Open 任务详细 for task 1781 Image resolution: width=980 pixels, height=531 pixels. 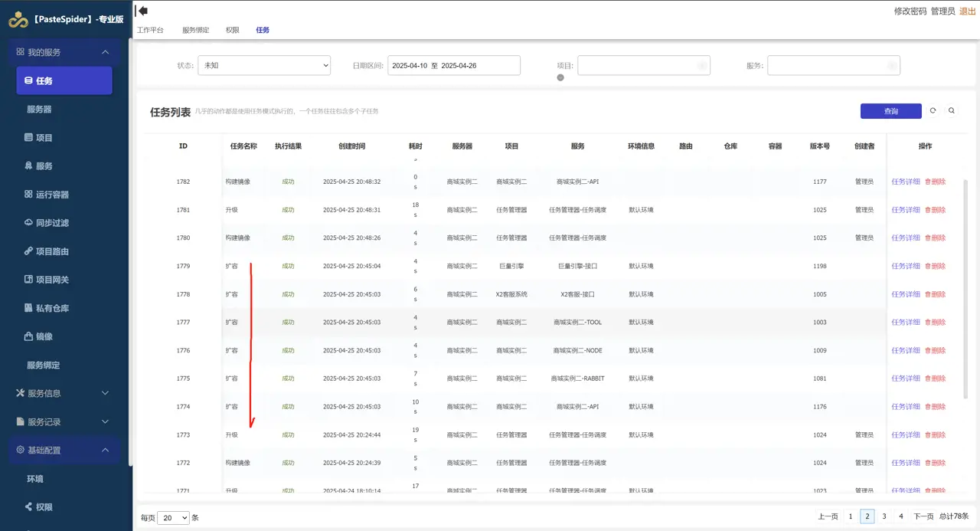pos(906,210)
